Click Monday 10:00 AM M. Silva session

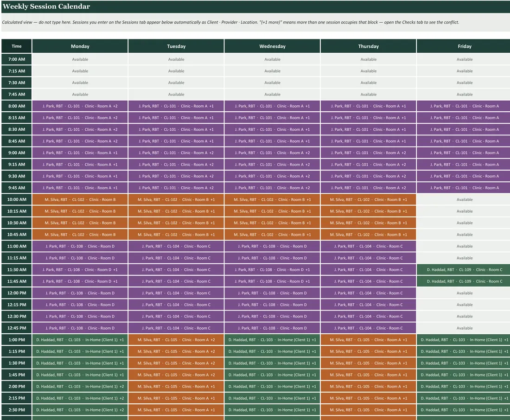pyautogui.click(x=80, y=199)
